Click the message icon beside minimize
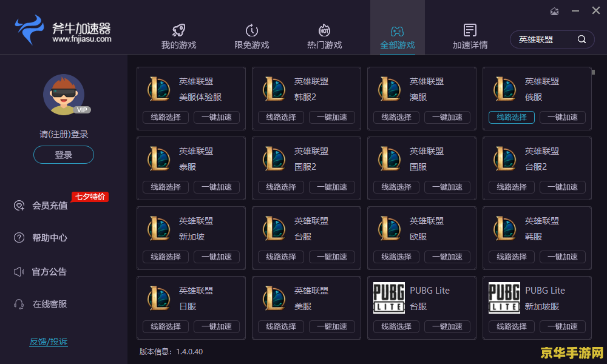 point(554,11)
